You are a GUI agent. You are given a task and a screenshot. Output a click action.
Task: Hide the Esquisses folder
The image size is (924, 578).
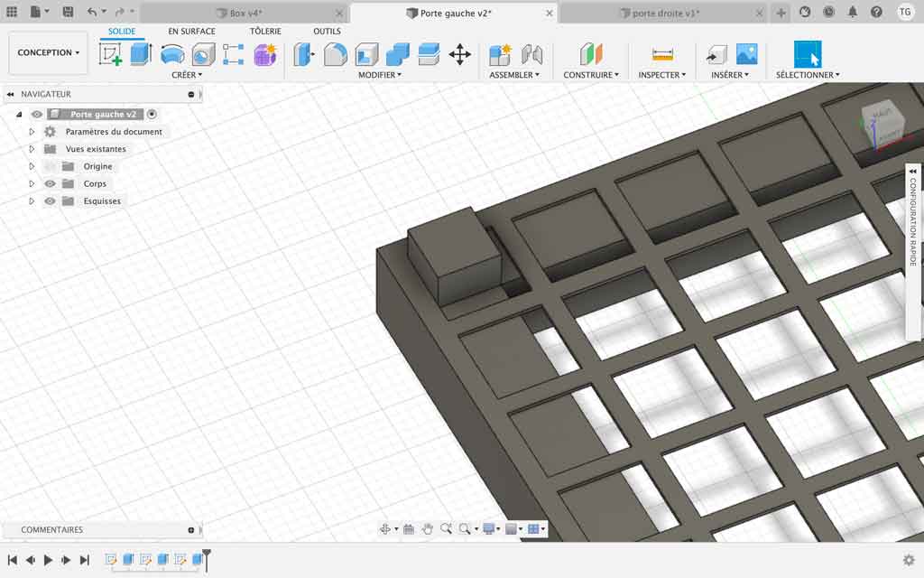pyautogui.click(x=51, y=201)
